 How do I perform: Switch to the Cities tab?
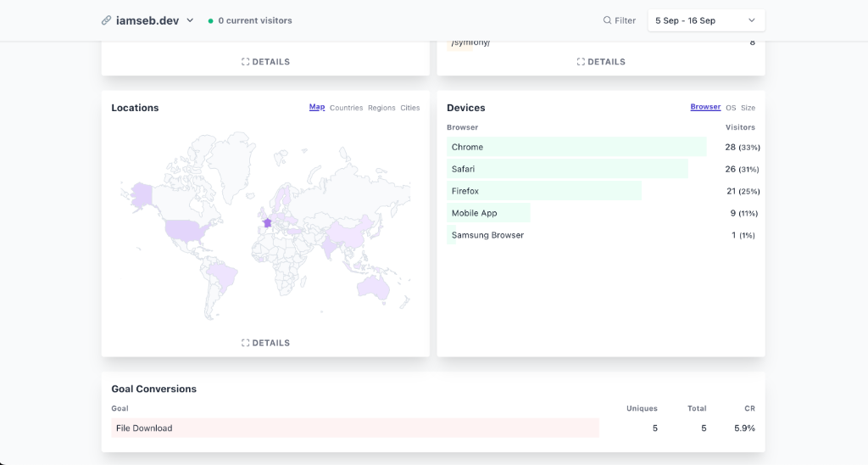[409, 108]
